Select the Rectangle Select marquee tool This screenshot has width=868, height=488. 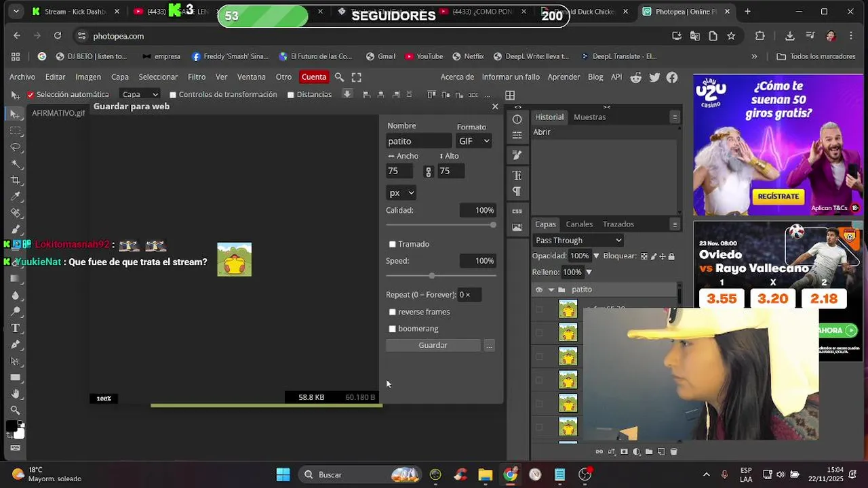click(16, 130)
